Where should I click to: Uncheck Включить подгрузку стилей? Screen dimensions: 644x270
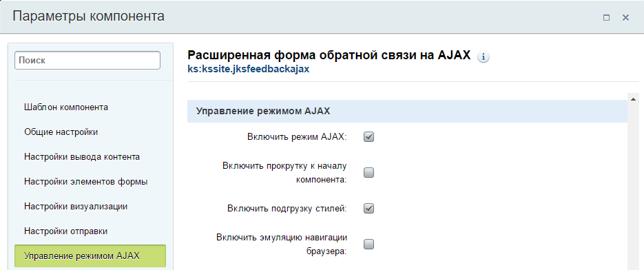click(368, 209)
